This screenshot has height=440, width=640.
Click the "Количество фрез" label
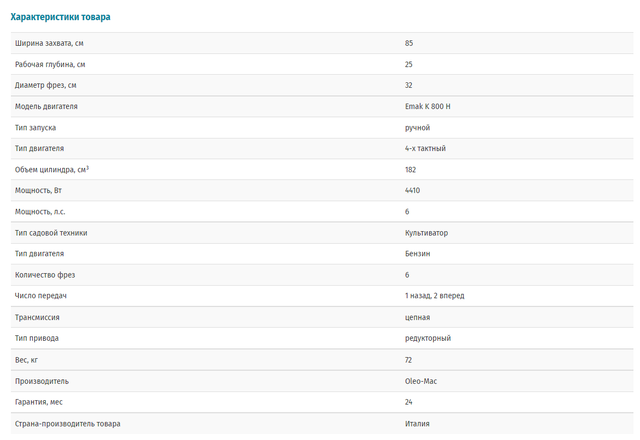(45, 275)
